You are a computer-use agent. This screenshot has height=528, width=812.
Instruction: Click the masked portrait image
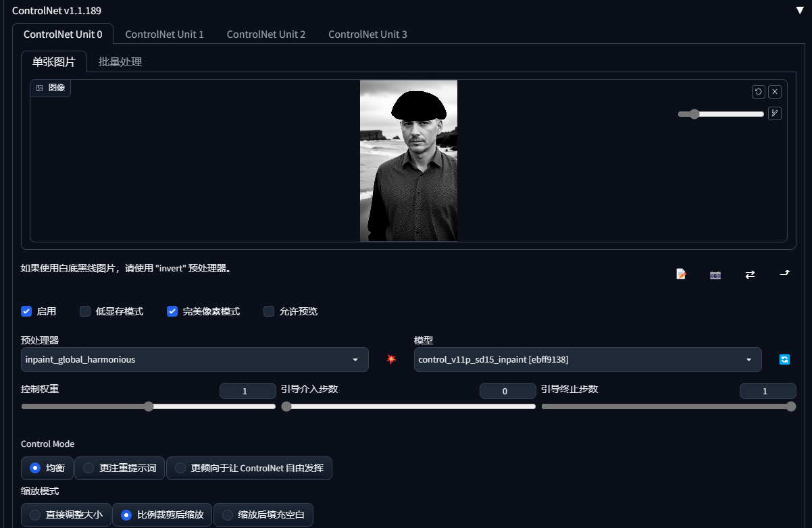pos(409,161)
